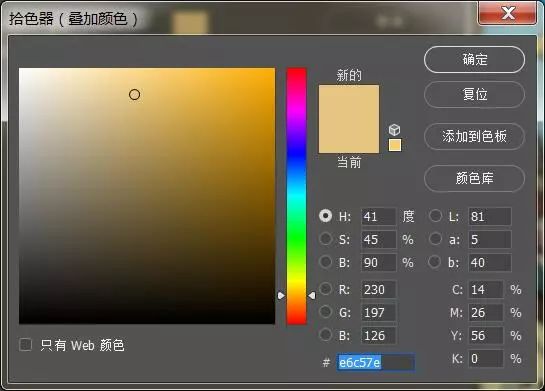Click the color field picker circle

coord(135,95)
